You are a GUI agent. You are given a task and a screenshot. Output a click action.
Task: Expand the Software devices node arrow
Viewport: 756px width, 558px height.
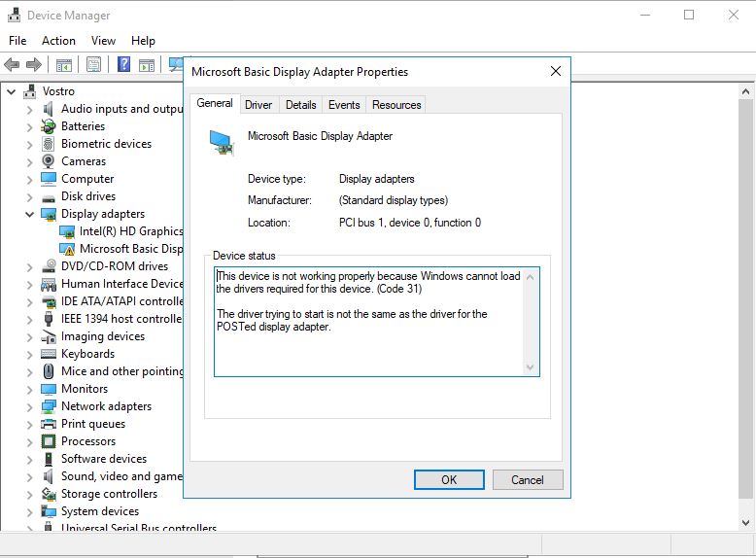point(29,460)
